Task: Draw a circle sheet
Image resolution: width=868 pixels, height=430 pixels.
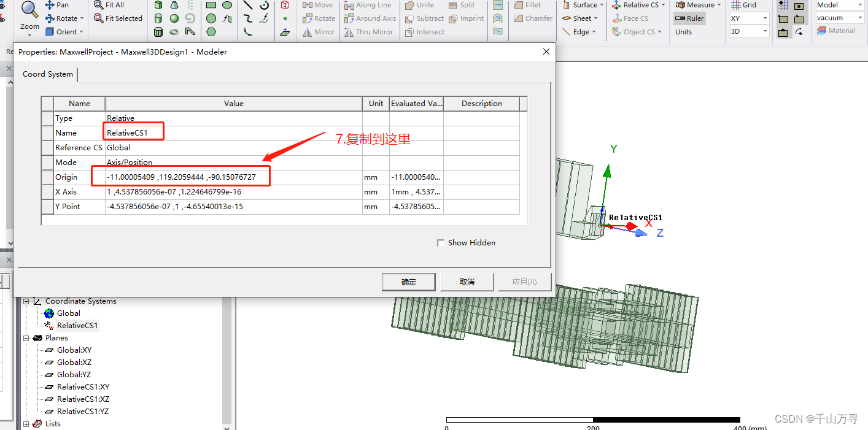Action: coord(211,18)
